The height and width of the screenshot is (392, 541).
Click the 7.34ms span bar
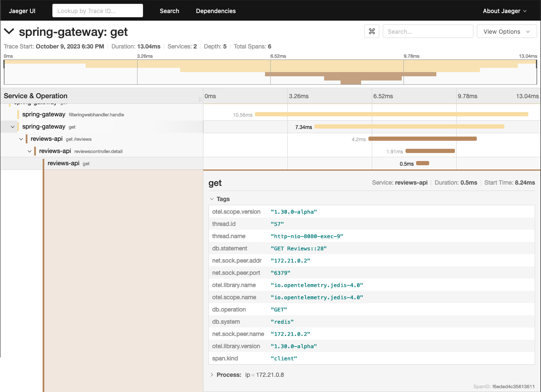(x=409, y=126)
